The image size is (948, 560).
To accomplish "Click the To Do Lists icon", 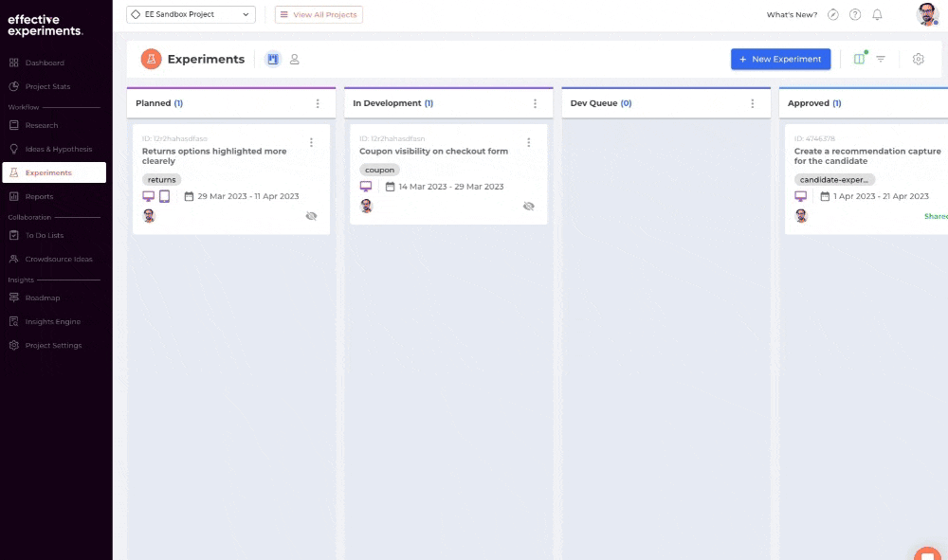I will [14, 235].
